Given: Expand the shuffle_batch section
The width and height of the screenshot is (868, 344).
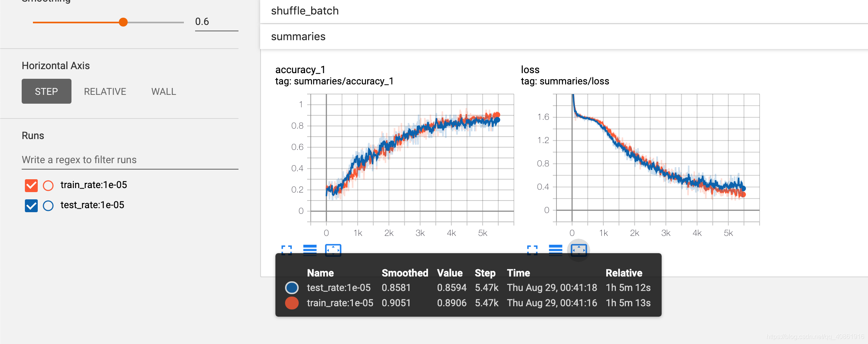Looking at the screenshot, I should 564,11.
